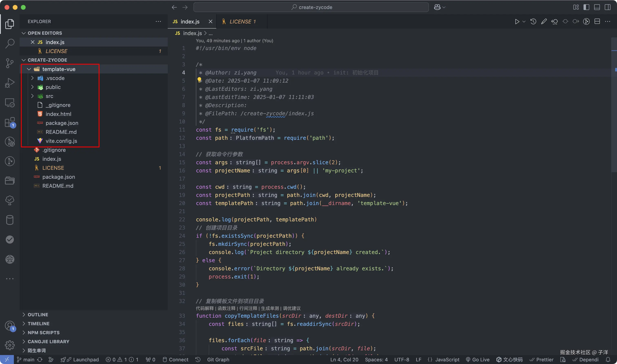Open the Manage gear icon

(10, 345)
